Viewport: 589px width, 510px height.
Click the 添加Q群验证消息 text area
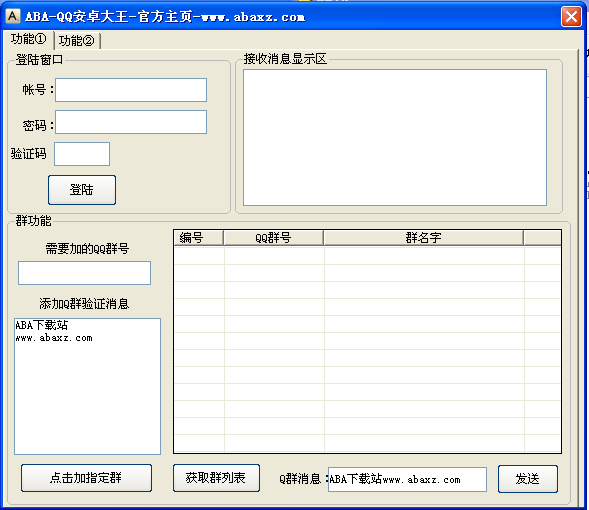[88, 386]
